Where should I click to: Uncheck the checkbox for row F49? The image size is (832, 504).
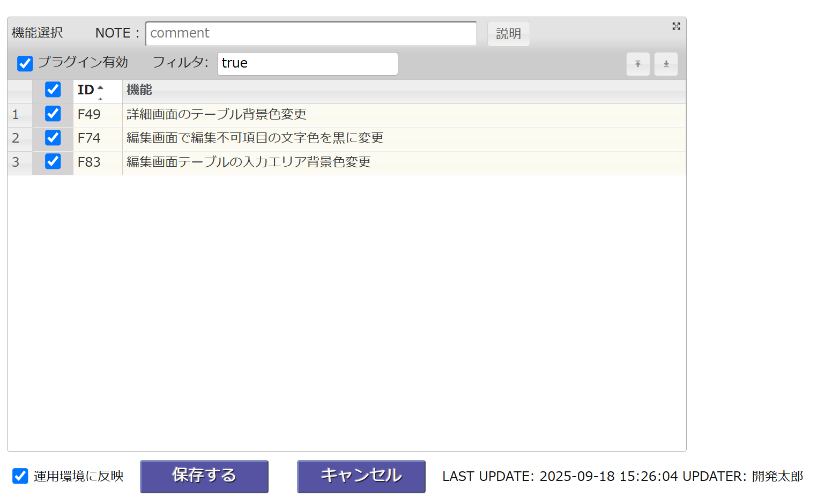(53, 114)
